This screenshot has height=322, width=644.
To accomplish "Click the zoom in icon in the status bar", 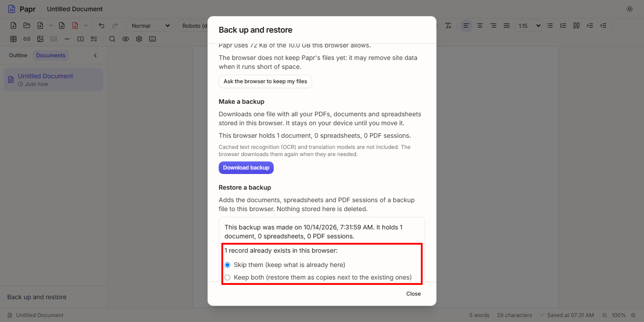I will coord(633,315).
